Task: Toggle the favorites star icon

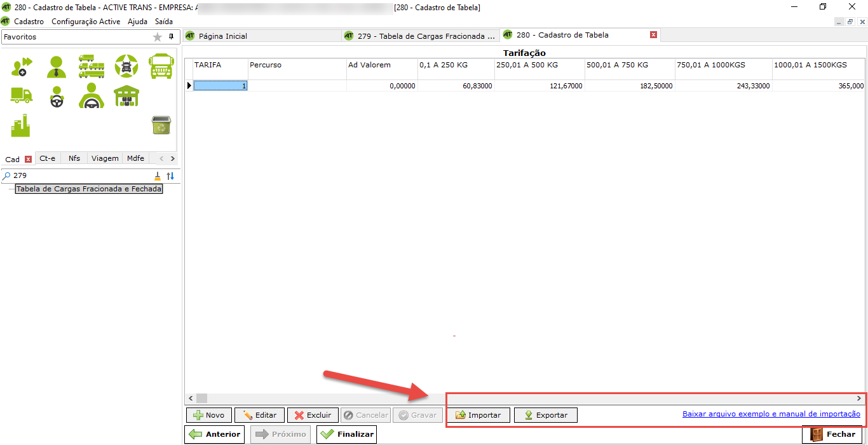Action: point(158,38)
